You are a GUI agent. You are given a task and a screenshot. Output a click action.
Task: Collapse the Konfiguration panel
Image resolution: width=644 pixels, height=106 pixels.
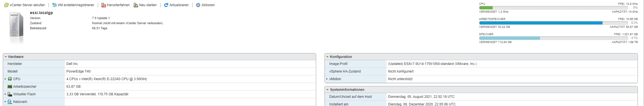click(327, 57)
